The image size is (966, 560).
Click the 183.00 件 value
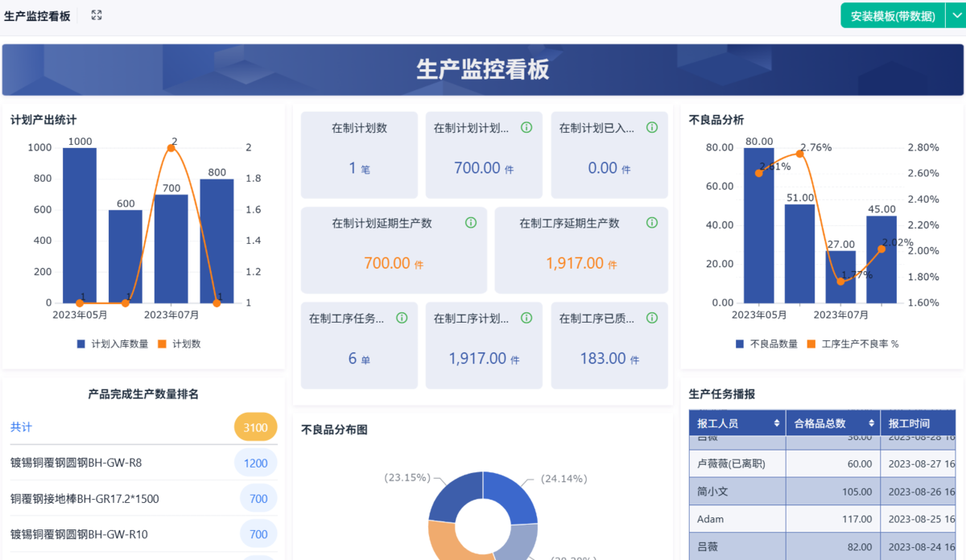609,359
